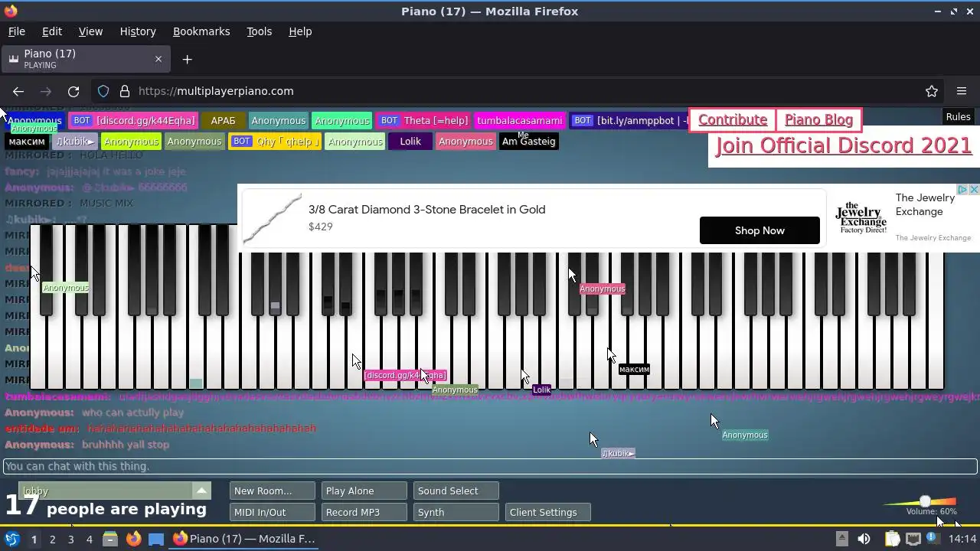Screen dimensions: 980x551
Task: Select the Piano (17) browser tab
Action: (84, 59)
